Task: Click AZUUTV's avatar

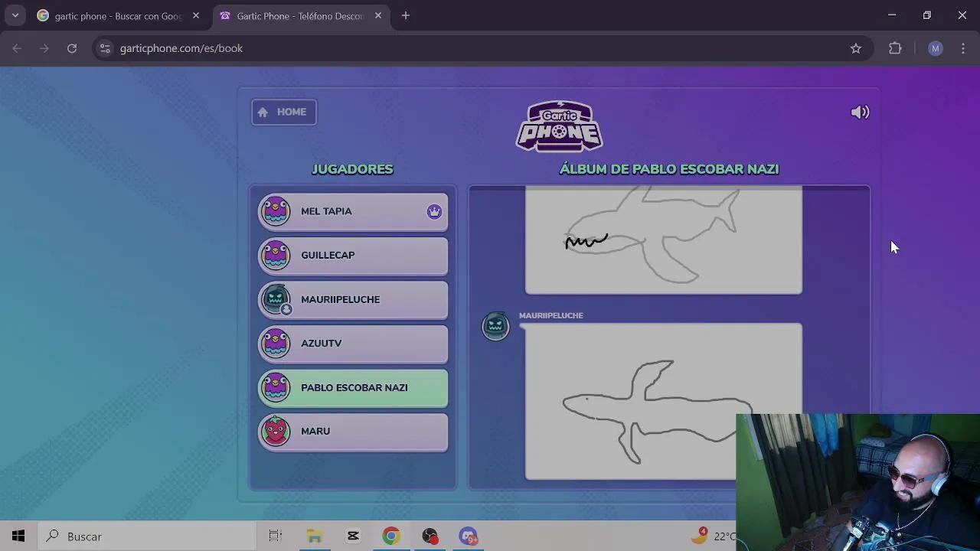Action: point(276,344)
